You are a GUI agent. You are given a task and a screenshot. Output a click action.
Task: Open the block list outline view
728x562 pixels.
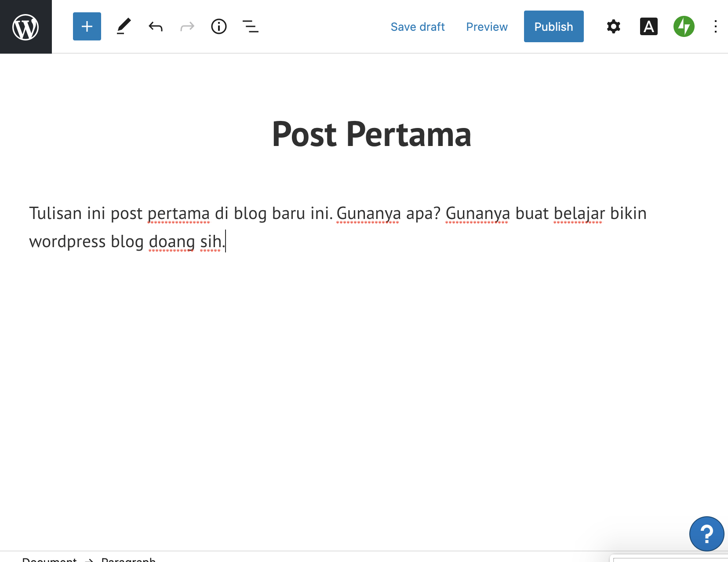[251, 26]
